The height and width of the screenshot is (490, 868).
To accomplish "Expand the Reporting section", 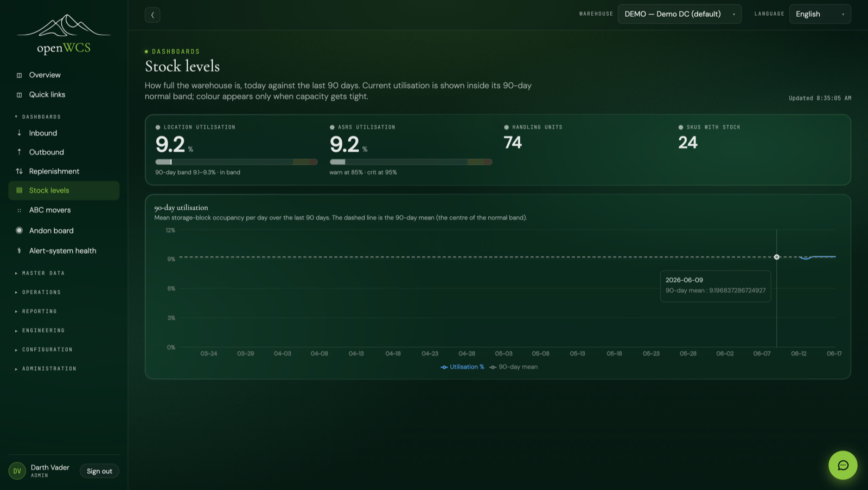I will [36, 312].
